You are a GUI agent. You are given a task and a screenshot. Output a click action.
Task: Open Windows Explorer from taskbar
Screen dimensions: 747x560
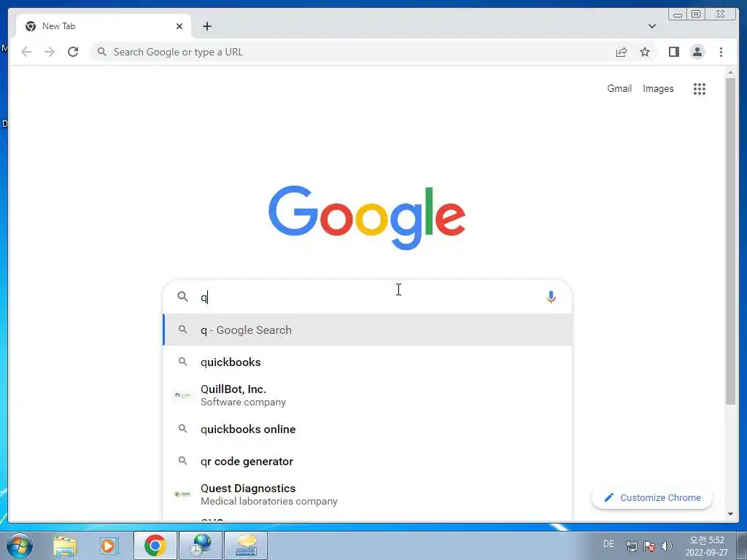point(65,545)
